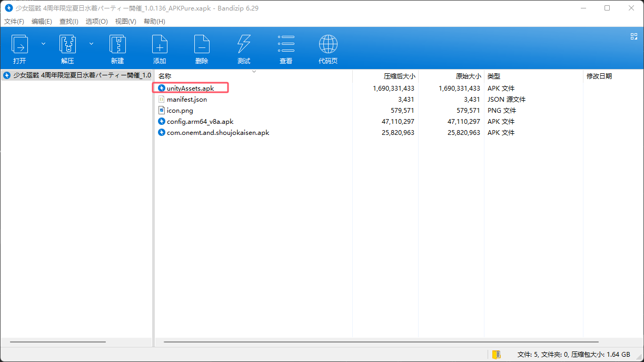The width and height of the screenshot is (644, 362).
Task: Click the 查看 (View) list icon
Action: (x=286, y=44)
